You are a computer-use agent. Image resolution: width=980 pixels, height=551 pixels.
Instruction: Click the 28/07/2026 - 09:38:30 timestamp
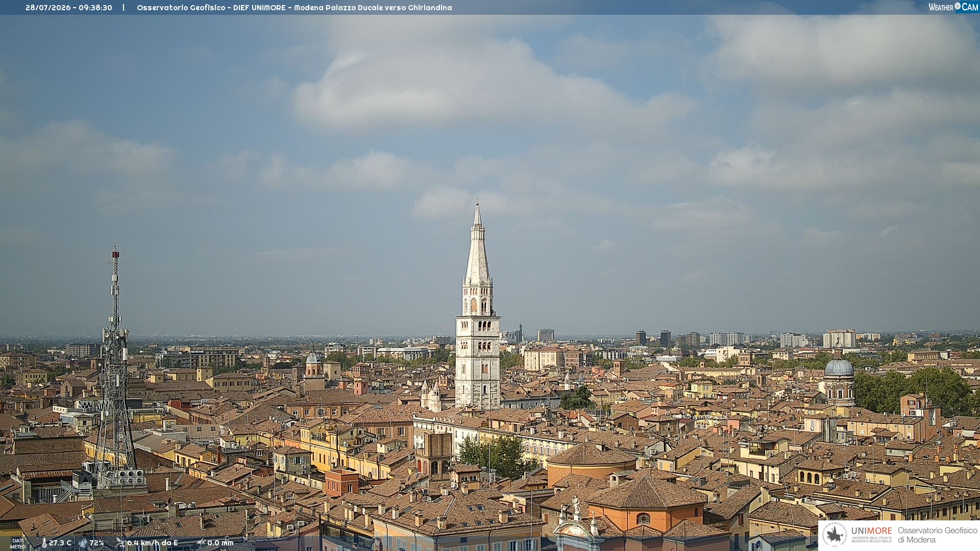[x=69, y=8]
